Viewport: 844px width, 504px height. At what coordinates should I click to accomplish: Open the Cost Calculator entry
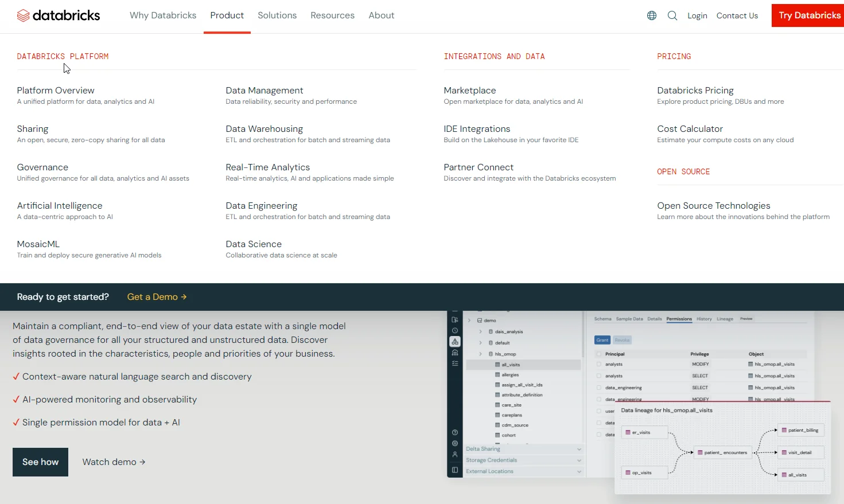690,129
